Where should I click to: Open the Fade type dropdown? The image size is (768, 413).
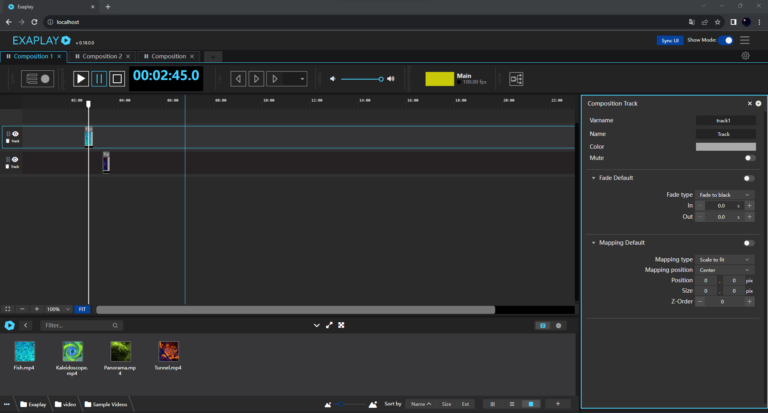click(726, 194)
